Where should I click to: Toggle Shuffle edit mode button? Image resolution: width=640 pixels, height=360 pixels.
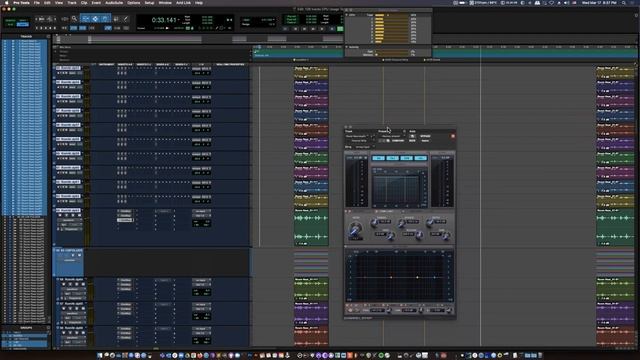click(10, 20)
